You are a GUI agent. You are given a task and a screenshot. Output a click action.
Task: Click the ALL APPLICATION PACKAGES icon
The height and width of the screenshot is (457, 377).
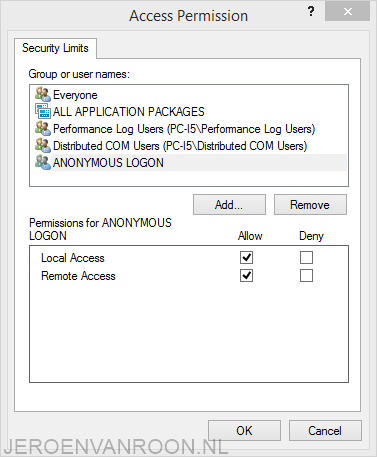(43, 111)
